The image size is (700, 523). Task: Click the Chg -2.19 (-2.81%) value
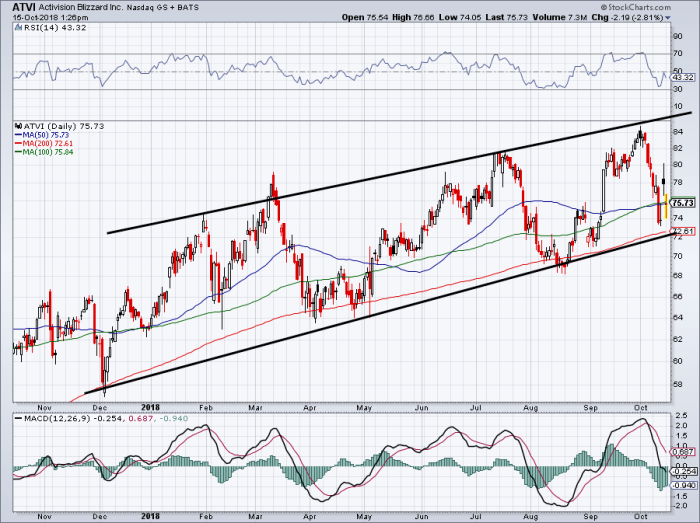click(627, 17)
